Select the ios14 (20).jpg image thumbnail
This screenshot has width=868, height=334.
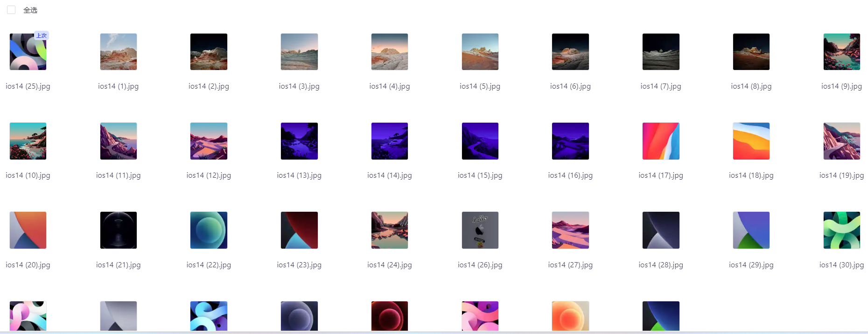tap(28, 230)
